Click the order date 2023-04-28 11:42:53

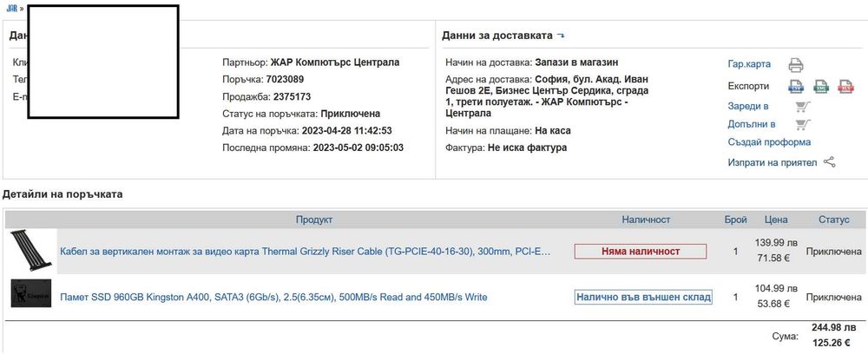coord(346,131)
